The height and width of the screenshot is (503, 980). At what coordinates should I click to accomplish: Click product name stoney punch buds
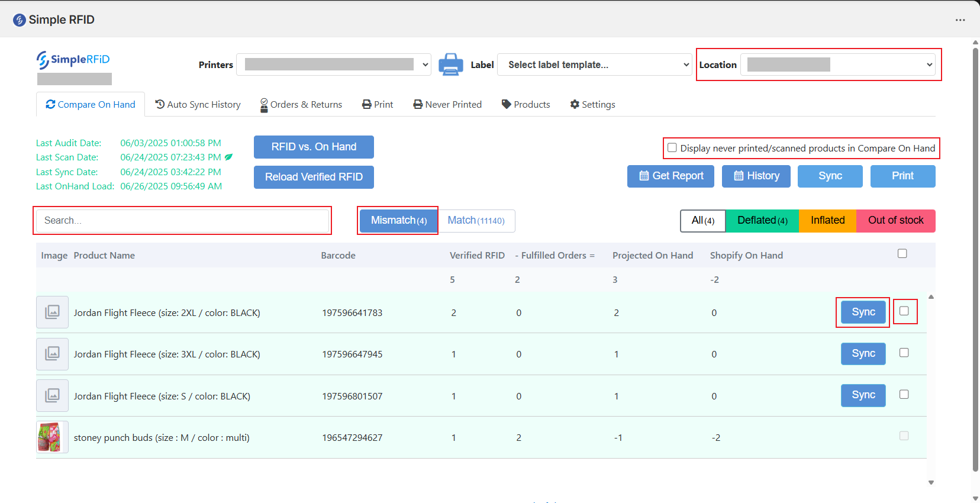(x=162, y=438)
